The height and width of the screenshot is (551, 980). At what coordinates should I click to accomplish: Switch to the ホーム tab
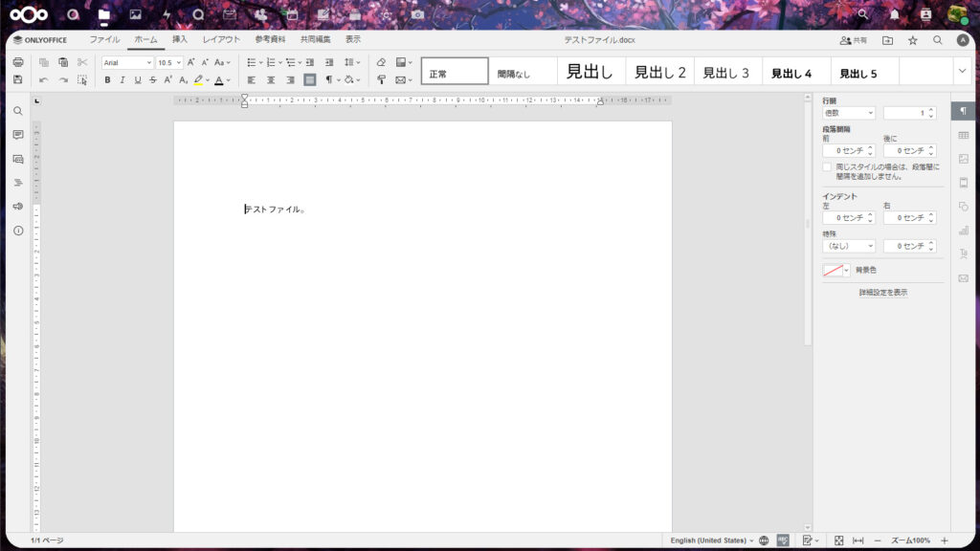click(146, 39)
